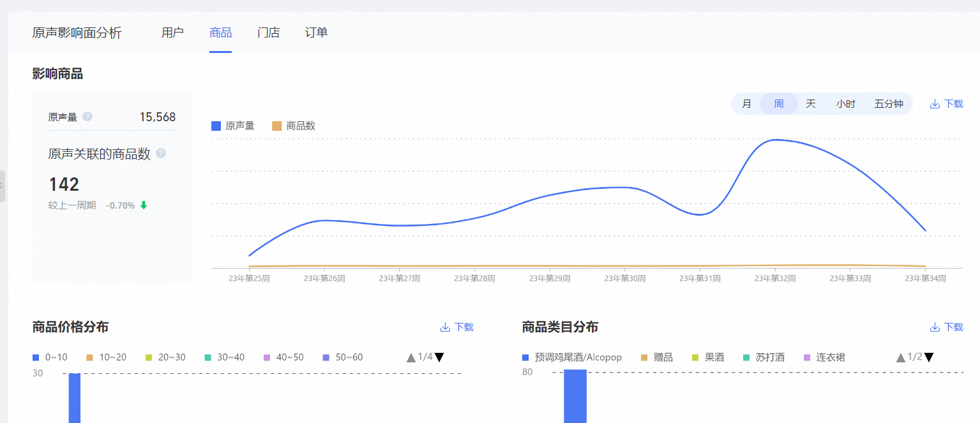Click the 23年第25周 axis label

click(249, 279)
